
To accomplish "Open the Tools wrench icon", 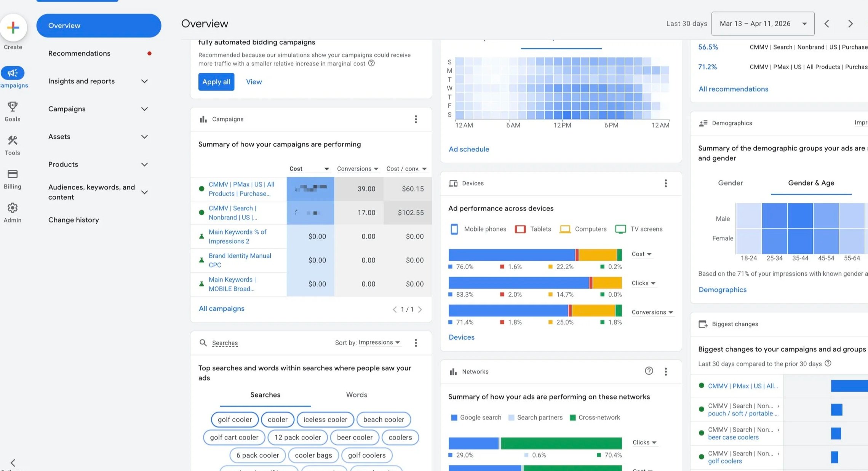I will 13,141.
